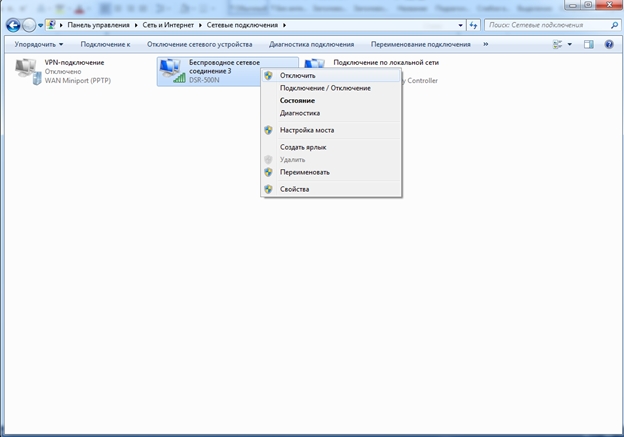This screenshot has height=437, width=624.
Task: Open the help question mark icon
Action: pyautogui.click(x=609, y=45)
